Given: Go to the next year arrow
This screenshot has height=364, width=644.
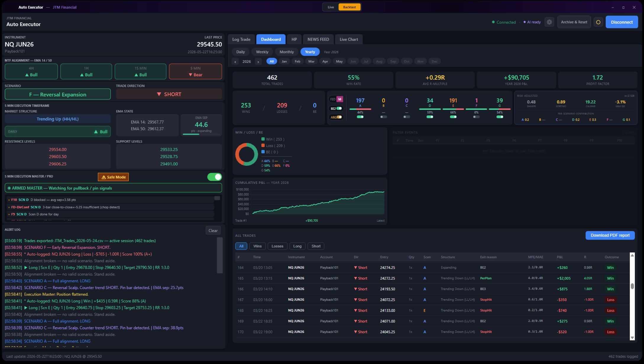Looking at the screenshot, I should [x=258, y=62].
